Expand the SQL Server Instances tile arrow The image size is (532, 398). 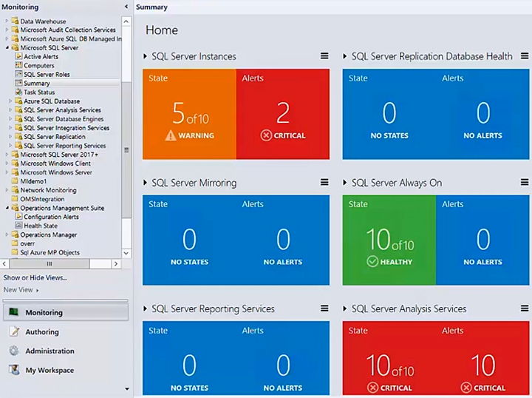146,56
